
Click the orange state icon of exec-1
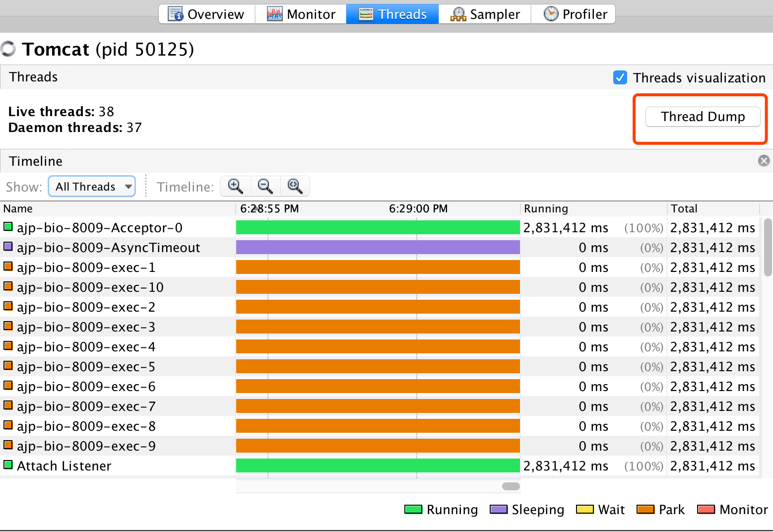coord(8,266)
